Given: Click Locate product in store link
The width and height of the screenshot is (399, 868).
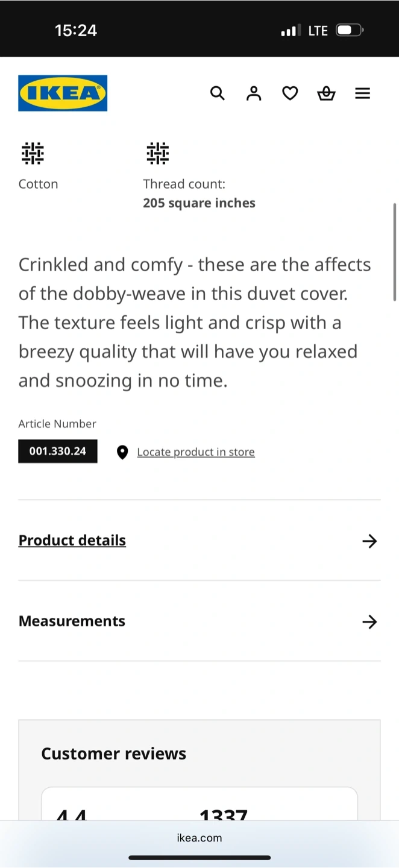Looking at the screenshot, I should pyautogui.click(x=196, y=452).
